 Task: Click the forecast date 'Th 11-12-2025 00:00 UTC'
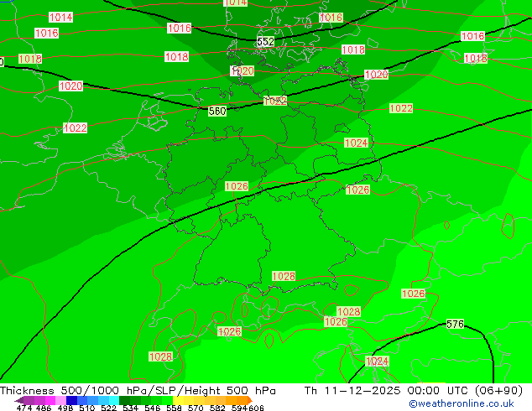point(387,391)
